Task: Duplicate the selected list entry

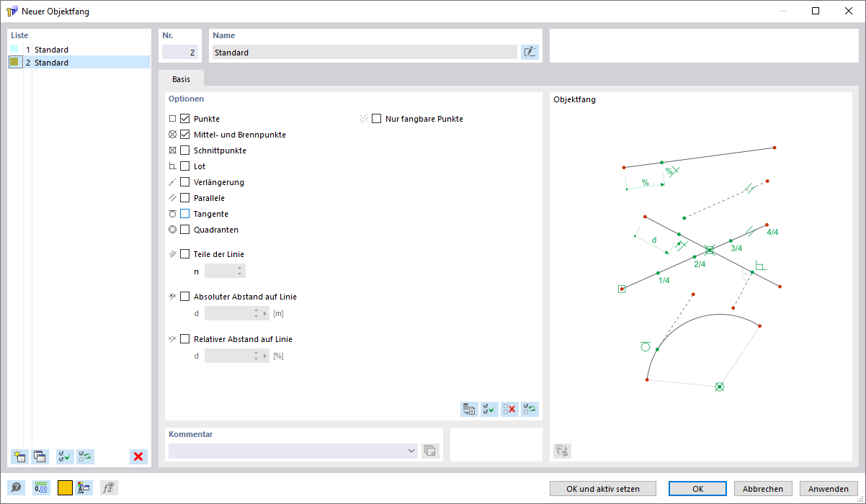Action: tap(40, 456)
